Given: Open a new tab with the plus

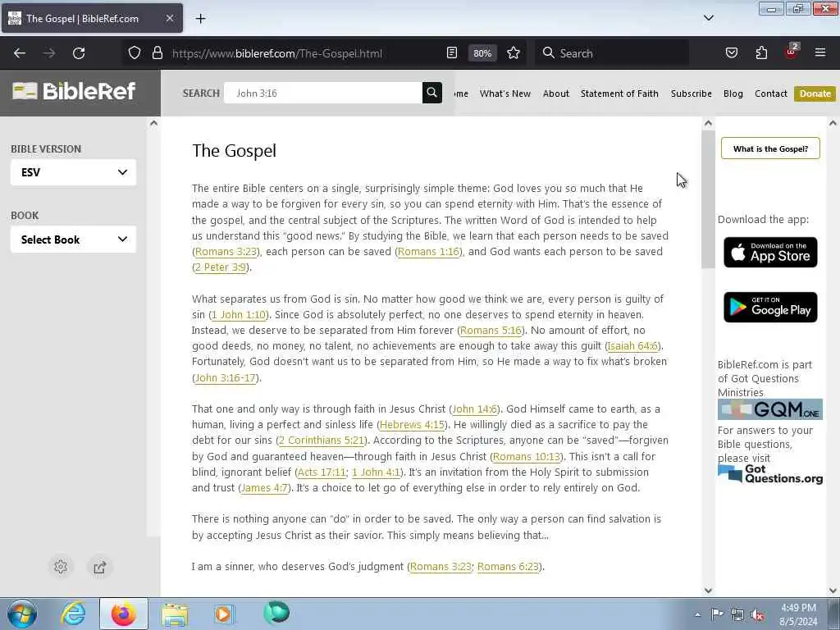Looking at the screenshot, I should pos(200,19).
